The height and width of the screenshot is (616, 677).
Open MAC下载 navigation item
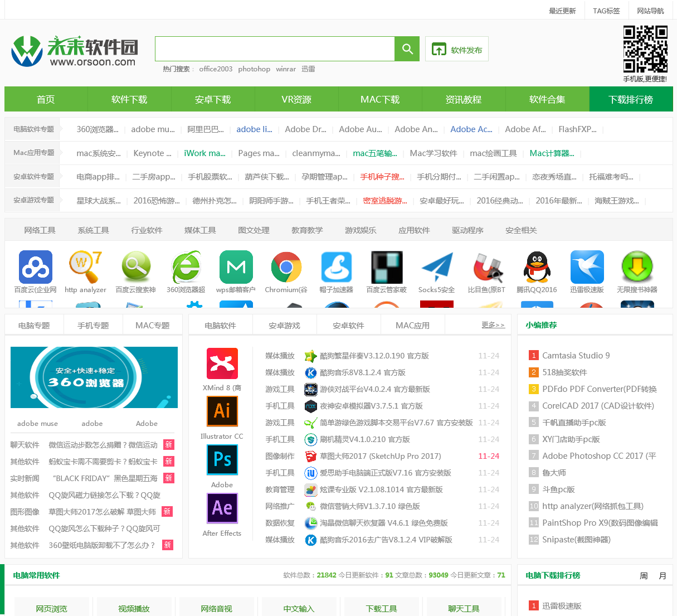(x=380, y=99)
